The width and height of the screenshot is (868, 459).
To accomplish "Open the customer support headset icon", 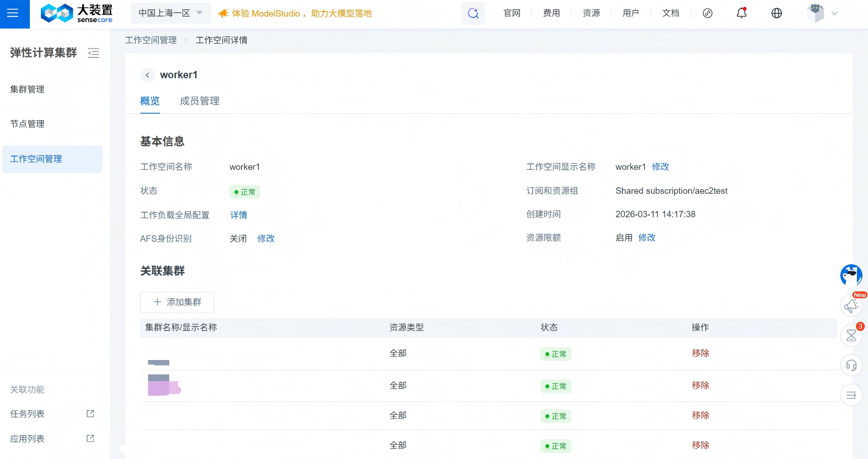I will (x=851, y=366).
